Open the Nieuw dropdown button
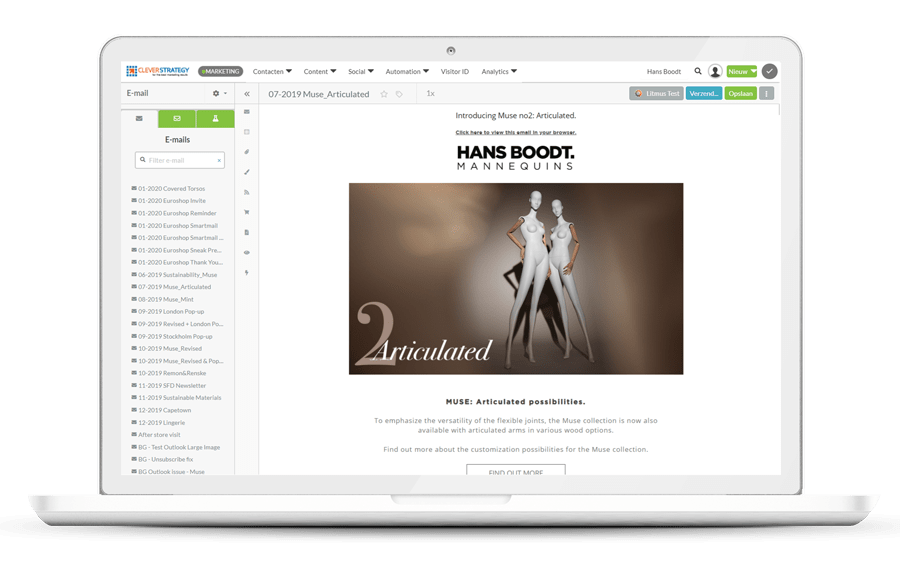 (x=742, y=72)
